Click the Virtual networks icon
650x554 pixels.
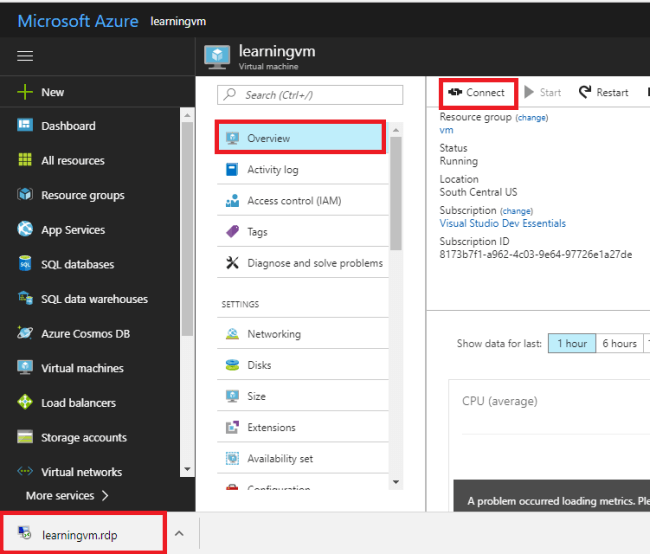25,471
